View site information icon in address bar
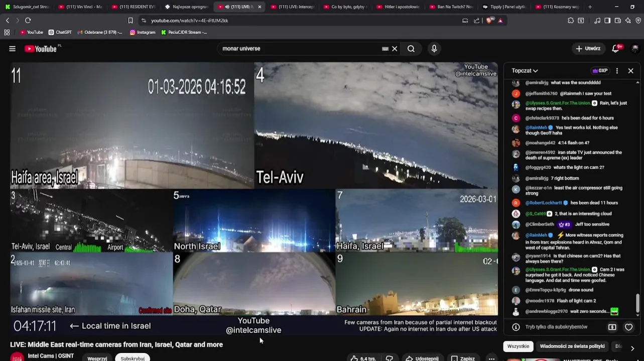 [x=144, y=21]
